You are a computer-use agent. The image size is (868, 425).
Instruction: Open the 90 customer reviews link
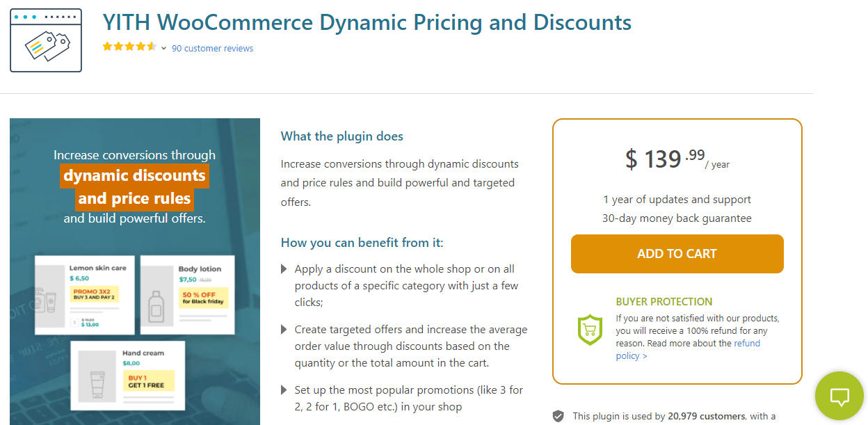coord(212,49)
